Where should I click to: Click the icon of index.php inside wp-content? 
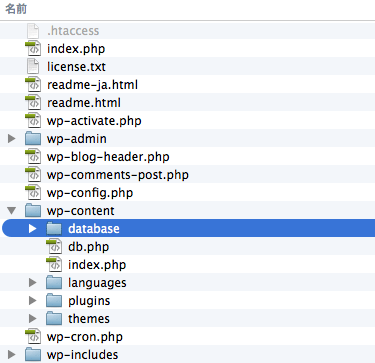tap(54, 265)
